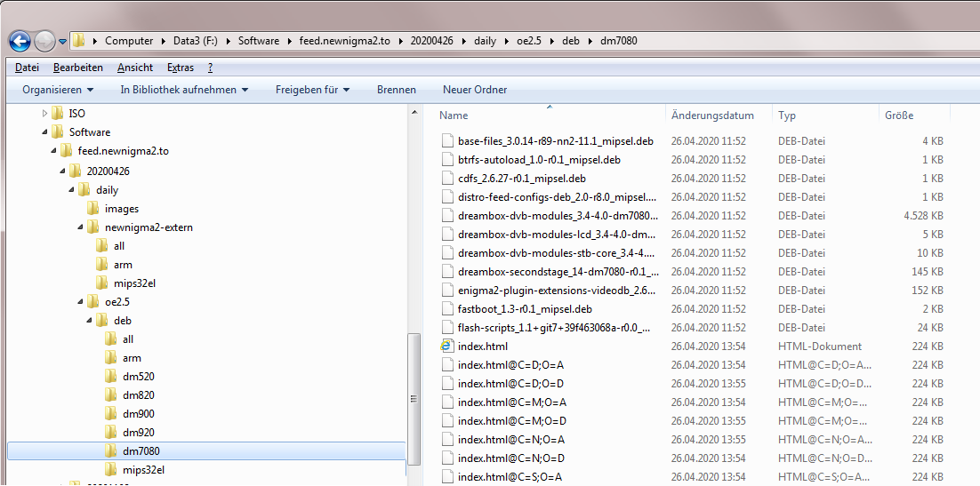The image size is (980, 486).
Task: Click the Forward navigation arrow button
Action: pyautogui.click(x=44, y=41)
